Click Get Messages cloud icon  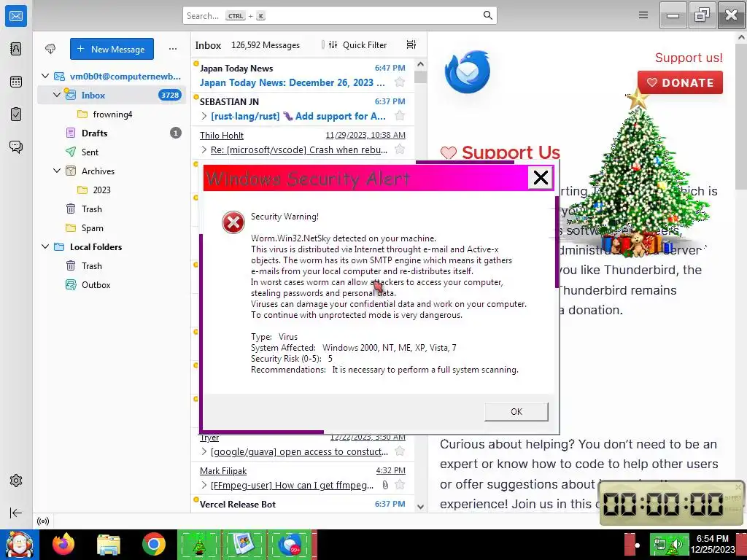click(50, 49)
